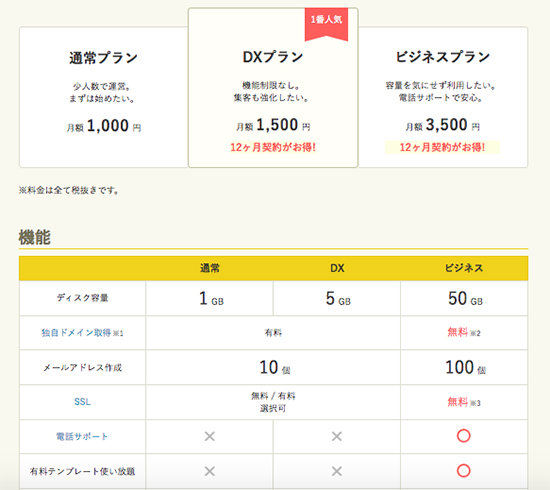The height and width of the screenshot is (490, 550).
Task: Select the 通常プラン card
Action: pos(104,97)
